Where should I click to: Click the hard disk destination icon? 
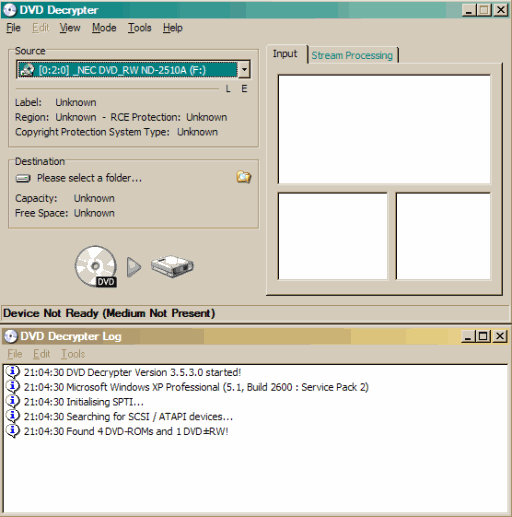pyautogui.click(x=172, y=267)
